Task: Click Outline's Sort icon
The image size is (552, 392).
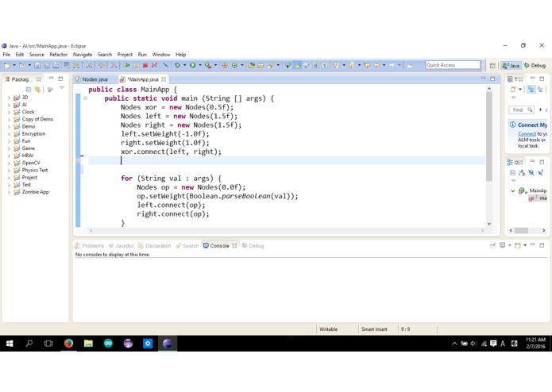Action: click(522, 173)
